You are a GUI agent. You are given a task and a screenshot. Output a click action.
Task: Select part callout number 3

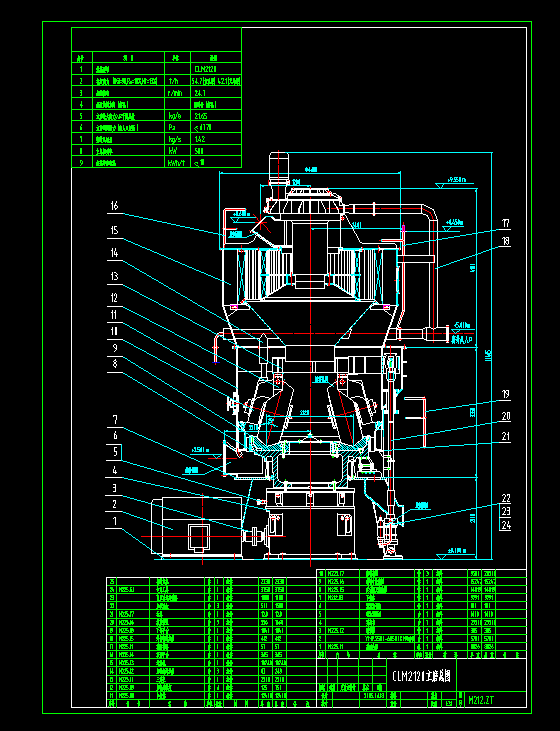(x=115, y=488)
